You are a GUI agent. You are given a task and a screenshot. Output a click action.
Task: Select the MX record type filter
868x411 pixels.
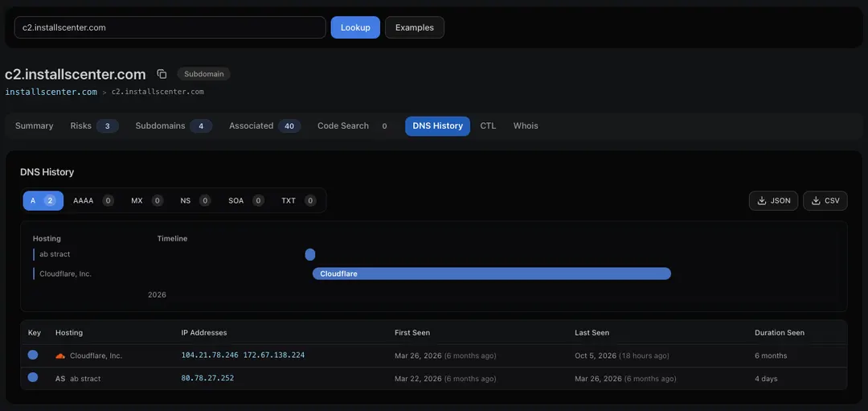[x=147, y=200]
